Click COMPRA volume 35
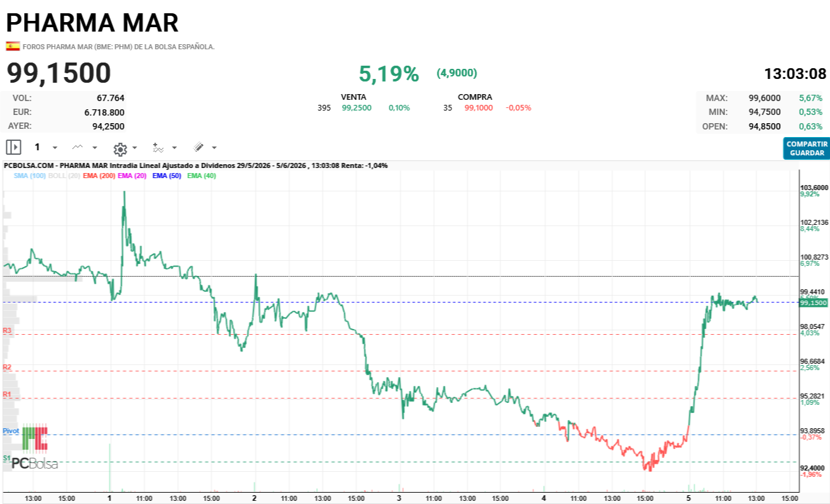830x504 pixels. [448, 108]
